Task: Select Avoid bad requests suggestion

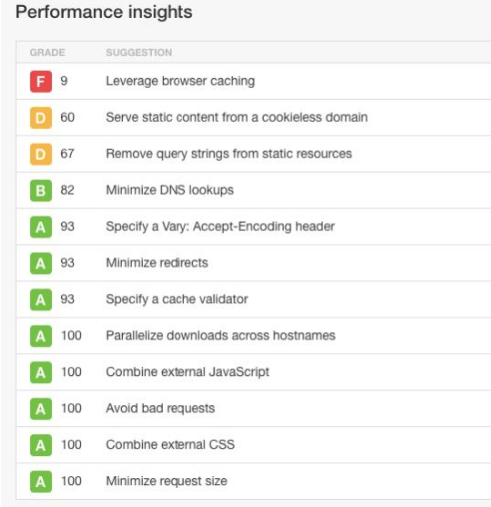Action: coord(160,408)
